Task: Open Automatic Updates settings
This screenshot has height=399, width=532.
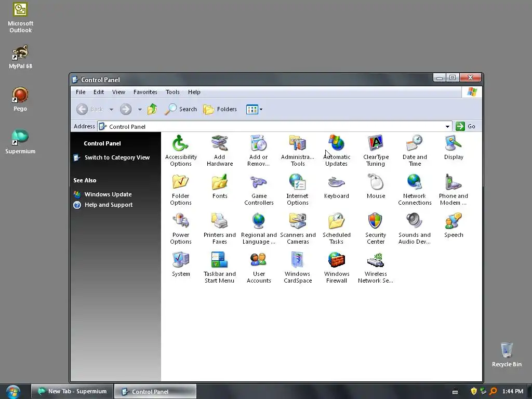Action: coord(336,151)
